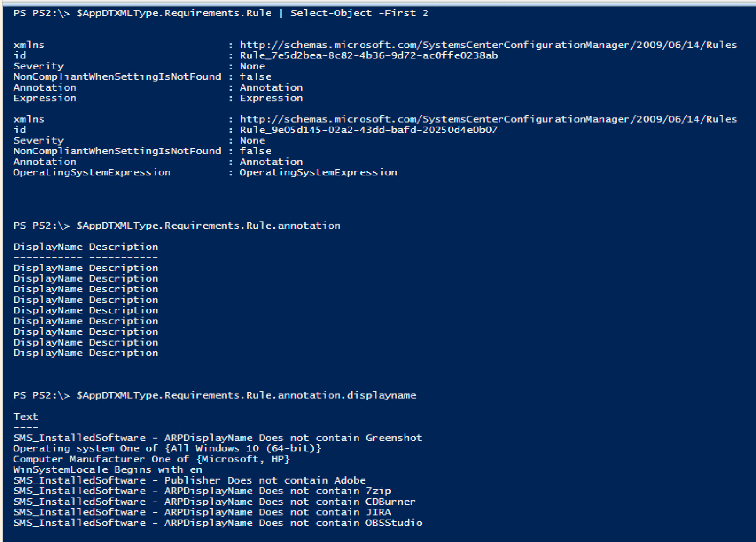Click the line ending with CDBurner

(x=214, y=502)
